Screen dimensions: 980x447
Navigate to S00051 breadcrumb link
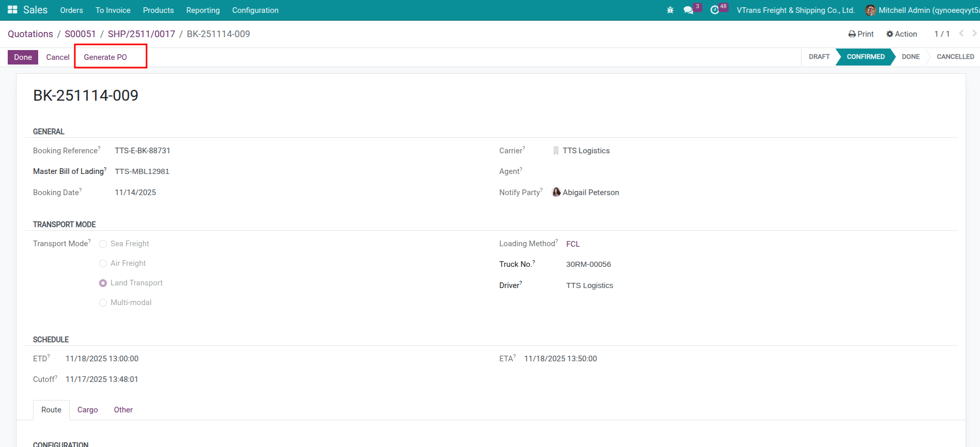[x=80, y=34]
